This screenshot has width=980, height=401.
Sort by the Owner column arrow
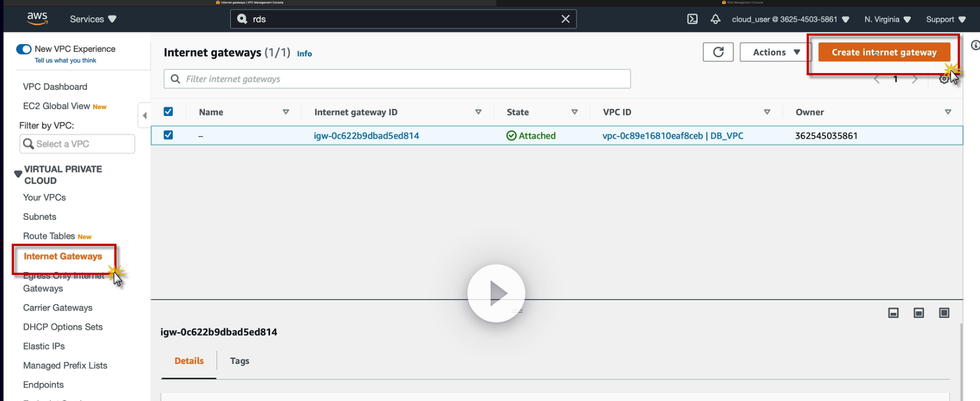pos(948,112)
